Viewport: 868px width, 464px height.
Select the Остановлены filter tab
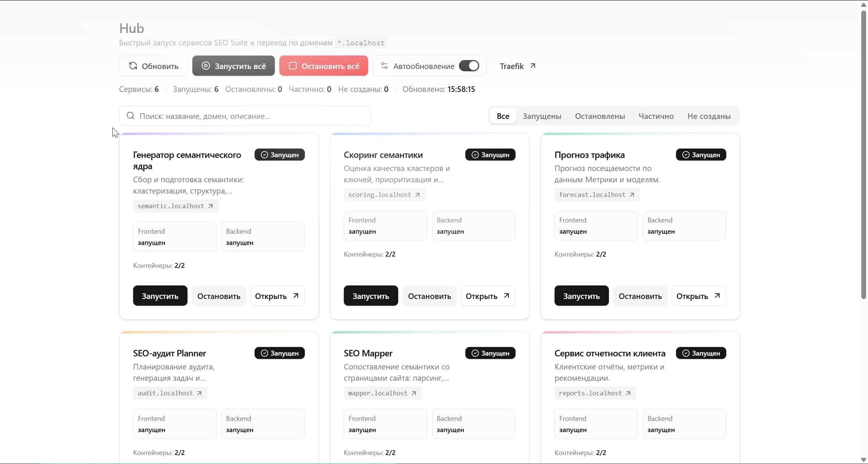pyautogui.click(x=600, y=116)
